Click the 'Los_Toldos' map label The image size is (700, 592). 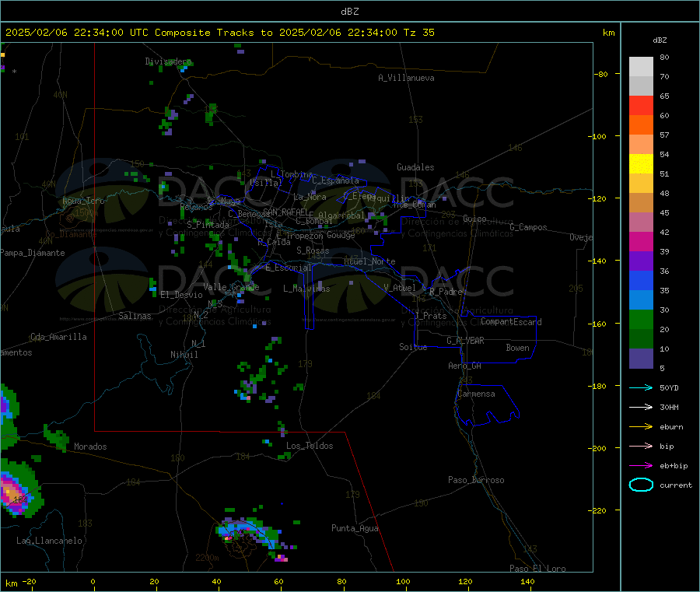pos(310,446)
